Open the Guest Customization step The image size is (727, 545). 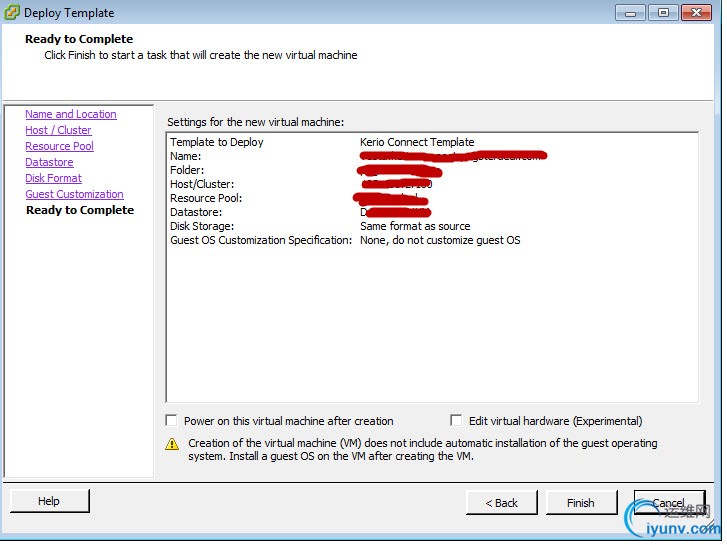[x=75, y=194]
